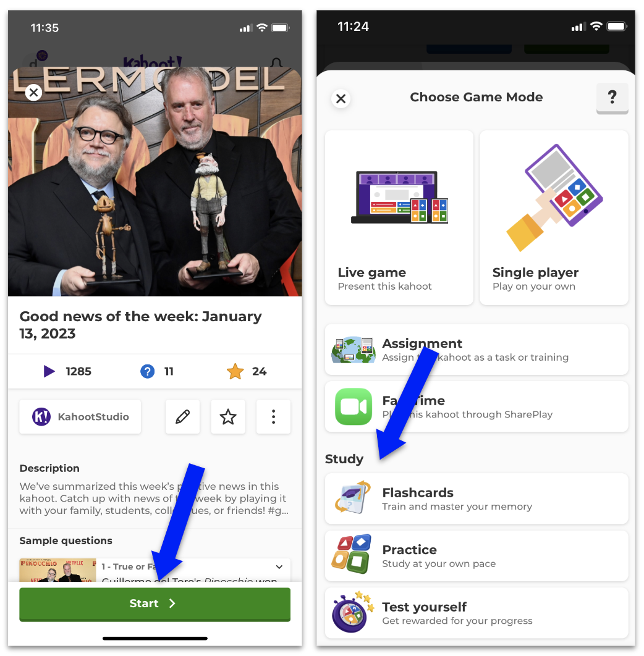Tap the green Start button
This screenshot has height=656, width=644.
tap(155, 604)
